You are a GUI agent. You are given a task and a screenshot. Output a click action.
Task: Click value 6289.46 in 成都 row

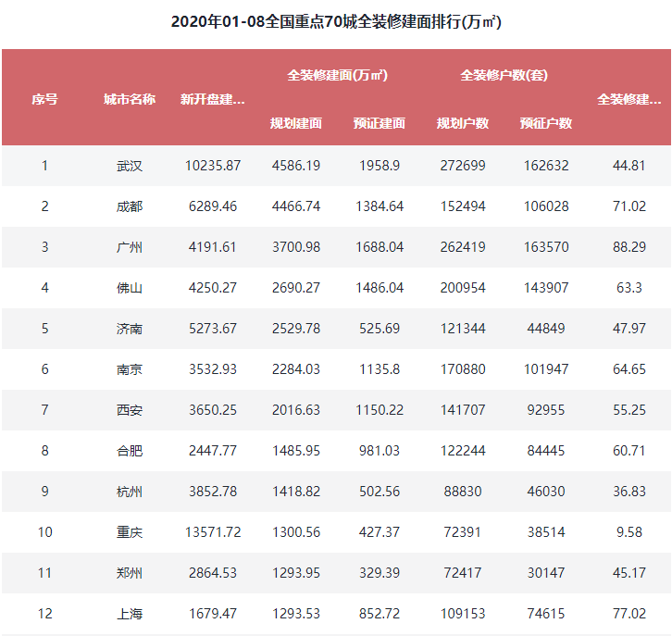pos(213,206)
